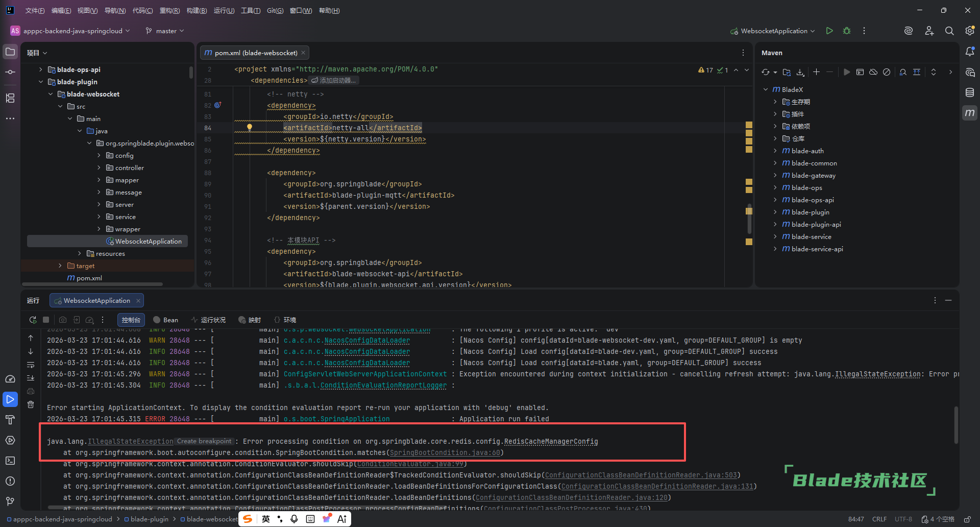This screenshot has width=980, height=527.
Task: Run WebsocketApplication with the green play icon
Action: coord(829,31)
